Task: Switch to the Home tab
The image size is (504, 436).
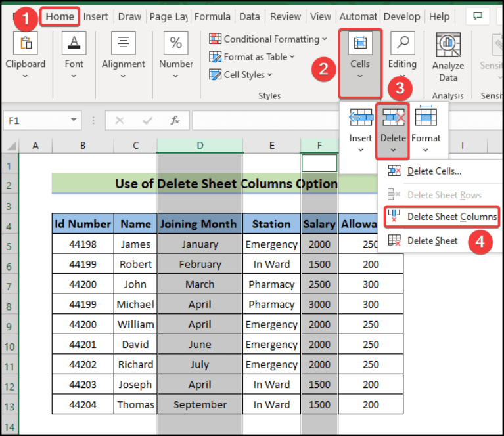Action: [x=60, y=16]
